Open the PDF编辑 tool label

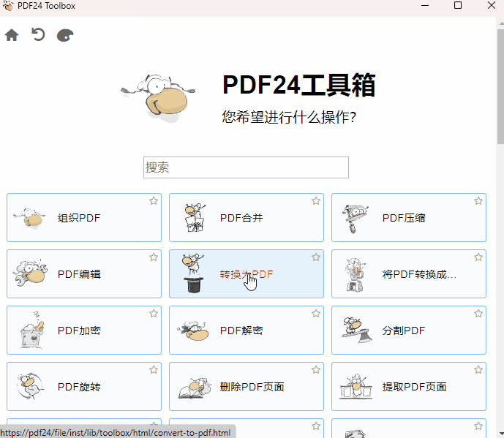[x=79, y=274]
